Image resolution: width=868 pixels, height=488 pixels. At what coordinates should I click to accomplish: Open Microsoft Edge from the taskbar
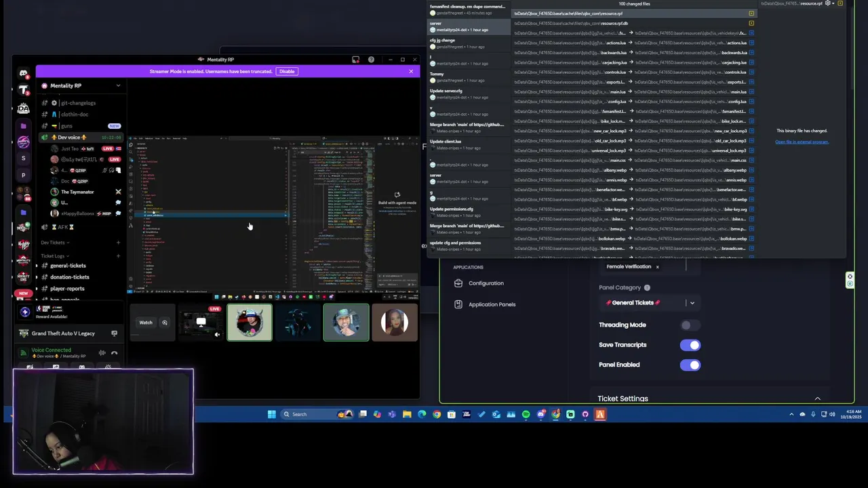tap(422, 414)
